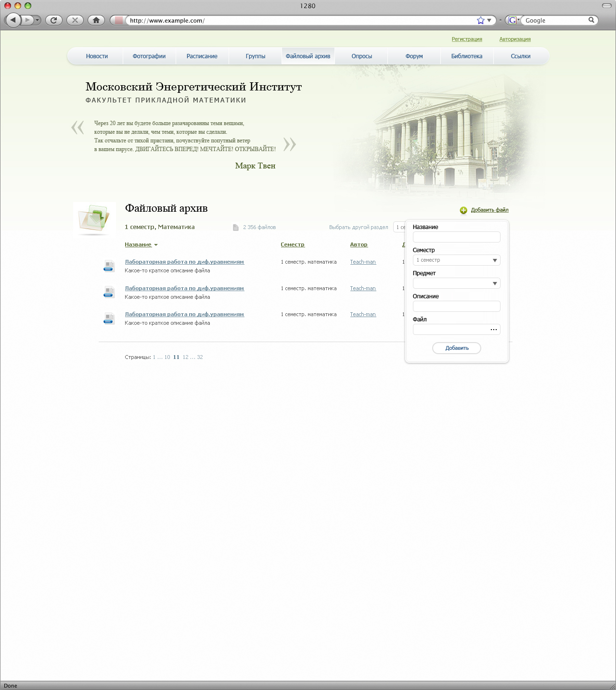616x690 pixels.
Task: Stop page loading with the X button
Action: [x=75, y=20]
